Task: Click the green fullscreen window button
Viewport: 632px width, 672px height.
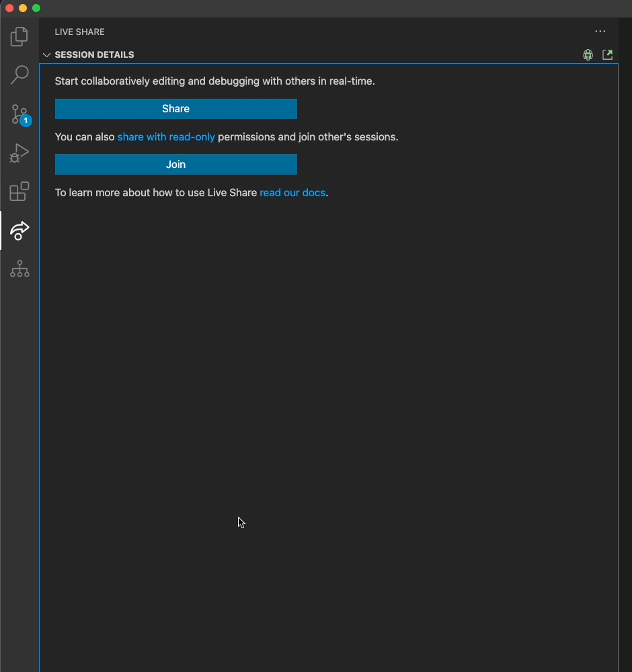Action: pyautogui.click(x=36, y=8)
